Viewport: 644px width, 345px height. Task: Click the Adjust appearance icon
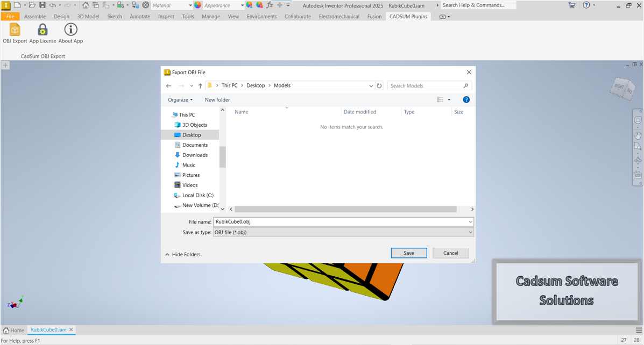tap(249, 5)
